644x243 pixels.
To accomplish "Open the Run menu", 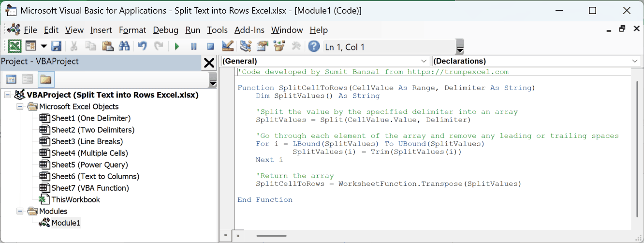I will [193, 30].
